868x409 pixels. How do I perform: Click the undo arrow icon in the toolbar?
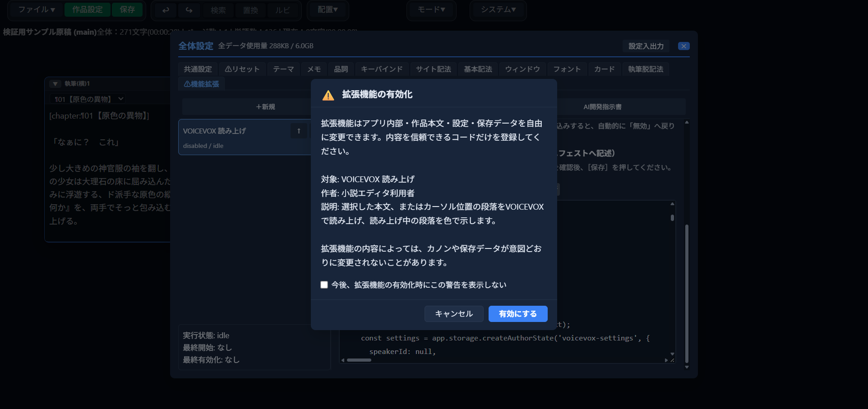point(166,10)
